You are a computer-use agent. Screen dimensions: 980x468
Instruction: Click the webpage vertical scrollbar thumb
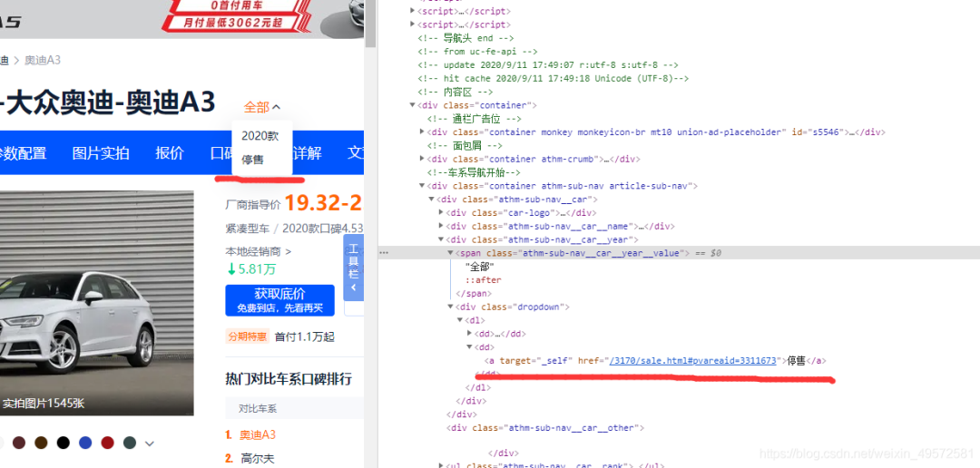point(370,23)
